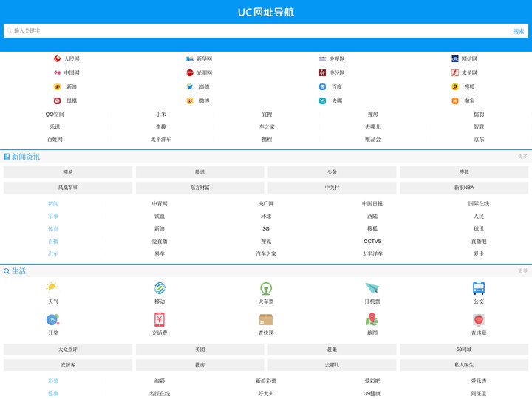Open the 汽车之家 link

point(266,253)
